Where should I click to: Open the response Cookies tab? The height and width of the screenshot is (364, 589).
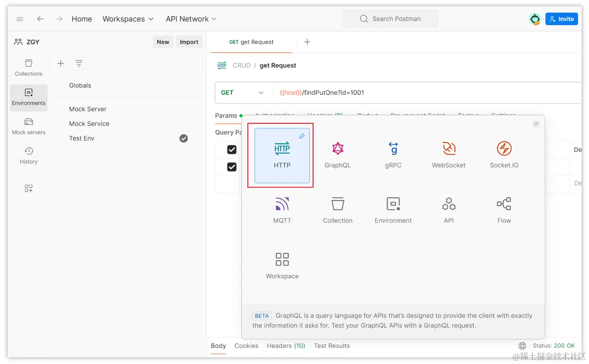point(246,346)
